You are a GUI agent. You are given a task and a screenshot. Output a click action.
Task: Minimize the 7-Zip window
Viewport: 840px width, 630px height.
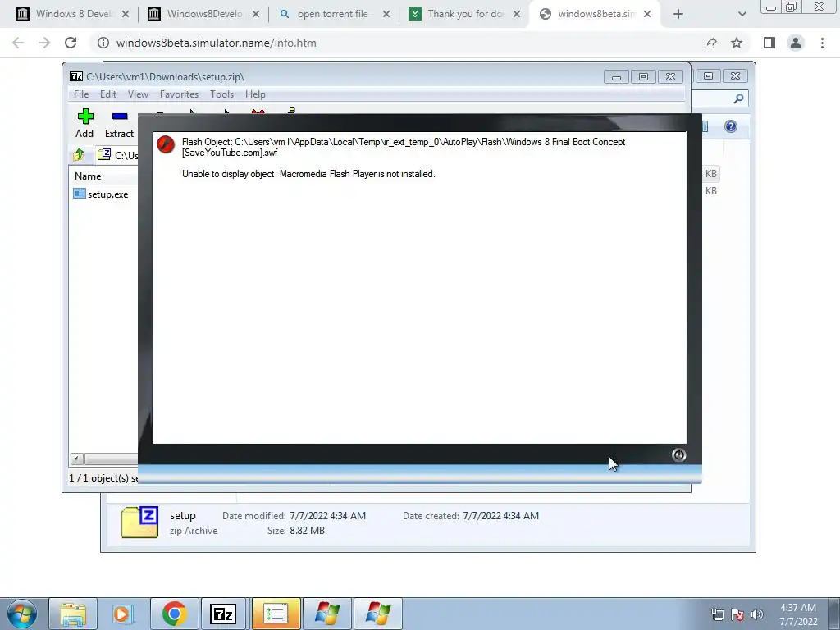pyautogui.click(x=617, y=77)
